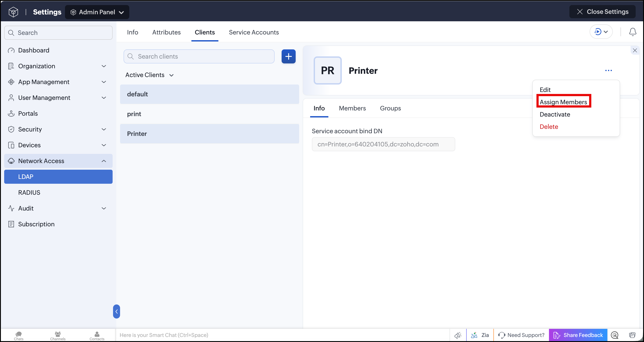This screenshot has width=644, height=342.
Task: Choose Deactivate from the options menu
Action: [x=555, y=114]
